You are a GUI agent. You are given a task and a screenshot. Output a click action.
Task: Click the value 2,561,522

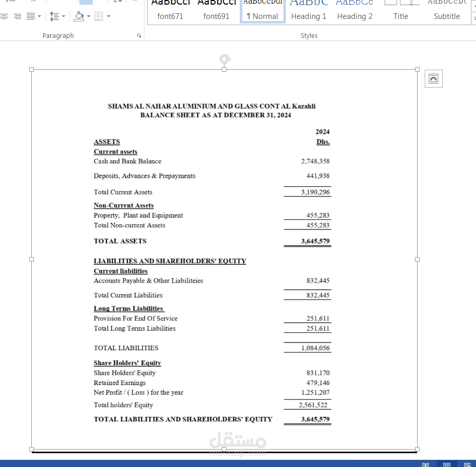click(x=313, y=405)
